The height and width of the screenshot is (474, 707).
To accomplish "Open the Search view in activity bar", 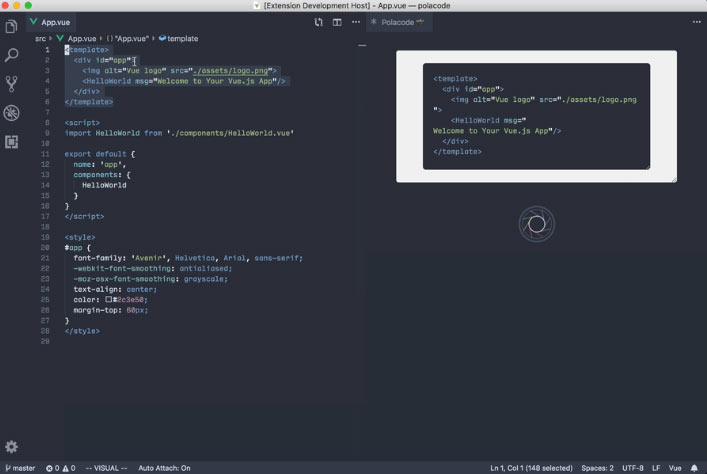I will point(12,55).
